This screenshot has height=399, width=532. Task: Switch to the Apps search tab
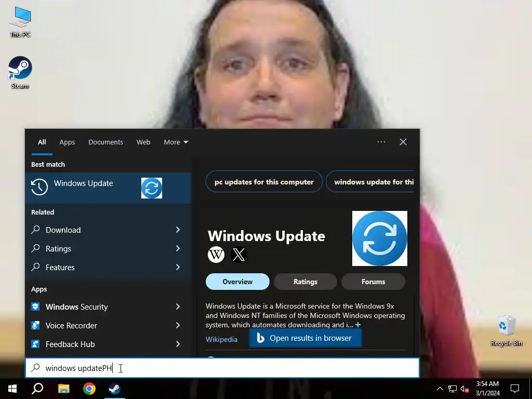[x=67, y=142]
